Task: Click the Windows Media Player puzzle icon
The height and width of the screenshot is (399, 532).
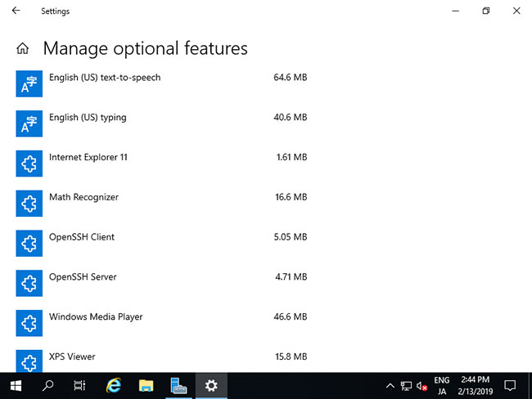Action: (29, 323)
